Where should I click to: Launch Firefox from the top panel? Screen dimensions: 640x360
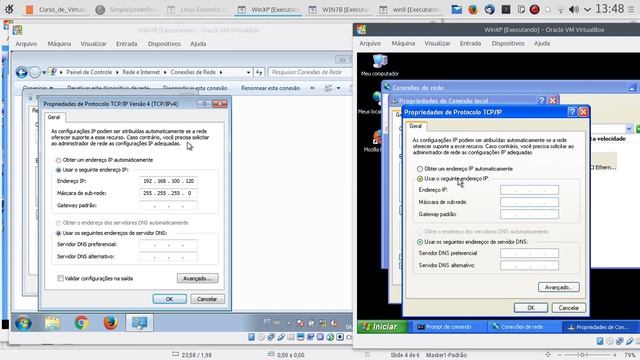473,9
